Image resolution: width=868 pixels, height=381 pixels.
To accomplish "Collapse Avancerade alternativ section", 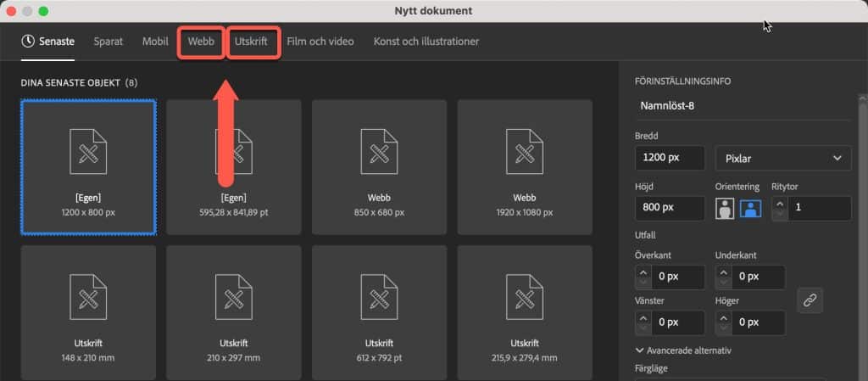I will pyautogui.click(x=684, y=350).
